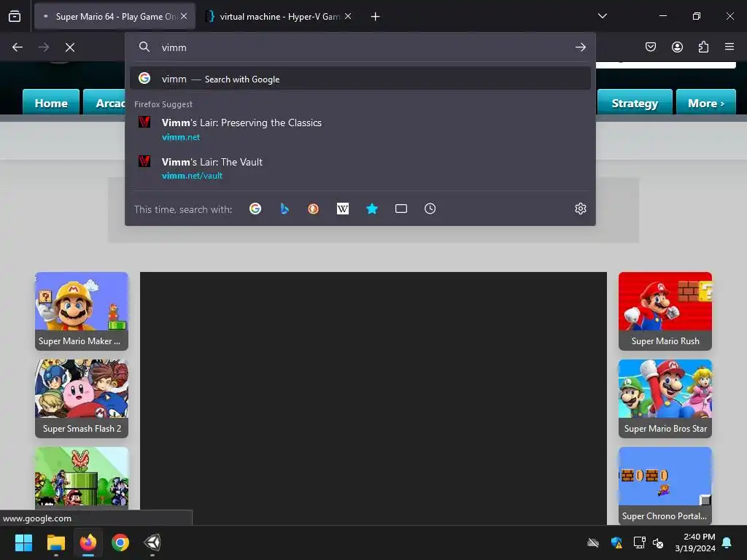The height and width of the screenshot is (560, 747).
Task: Open Super Chrono Portal thumbnail
Action: pyautogui.click(x=665, y=486)
